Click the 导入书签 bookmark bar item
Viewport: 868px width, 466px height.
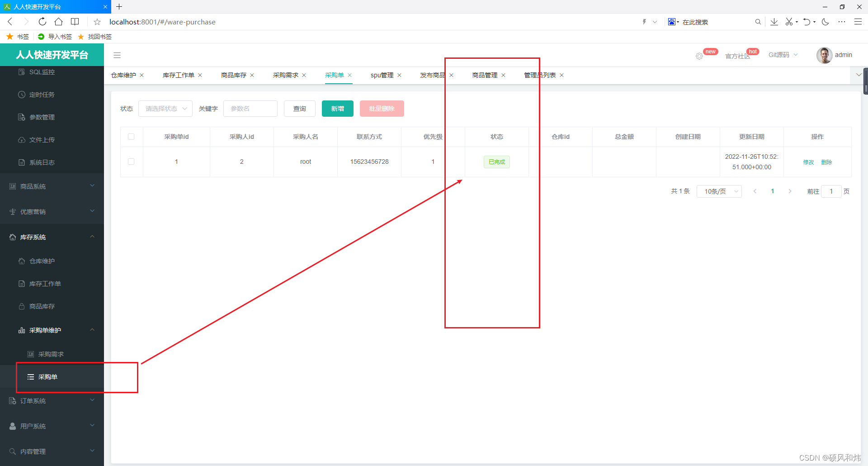point(55,37)
